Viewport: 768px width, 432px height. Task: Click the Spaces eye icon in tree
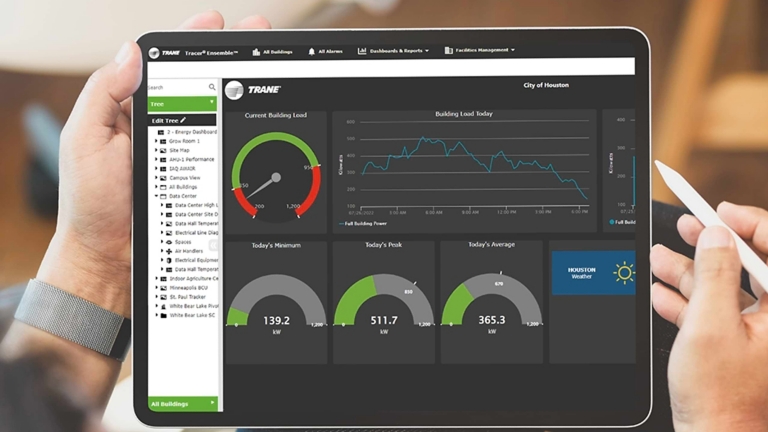click(x=169, y=242)
